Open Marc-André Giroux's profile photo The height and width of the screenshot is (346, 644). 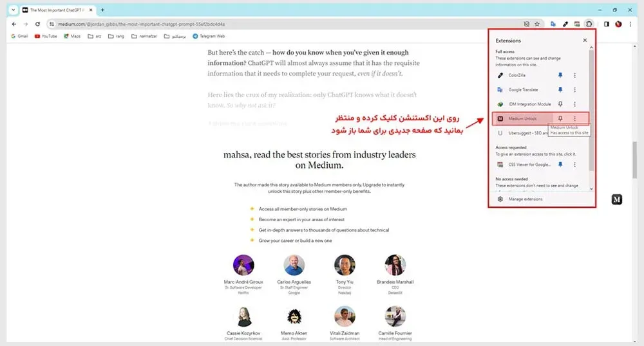(243, 265)
